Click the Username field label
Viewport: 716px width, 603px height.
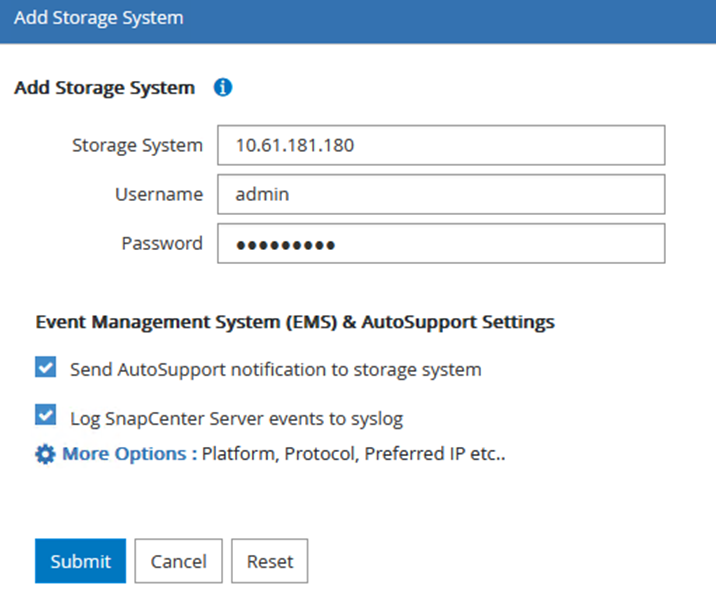[158, 194]
